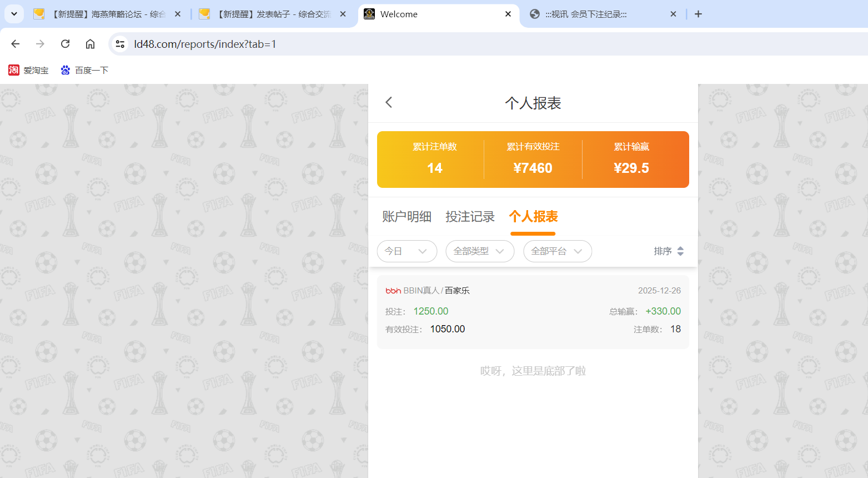Open a new browser tab with plus button
Image resolution: width=868 pixels, height=478 pixels.
698,14
